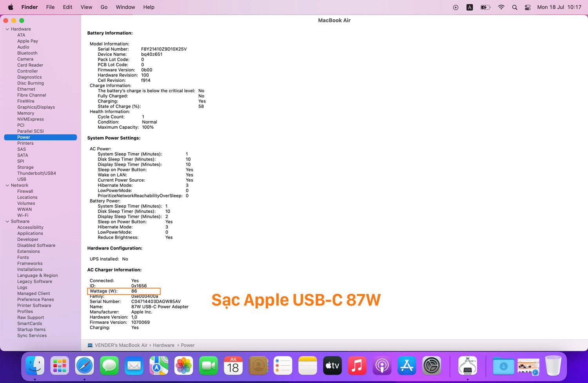Open Notes app in the Dock

pyautogui.click(x=308, y=366)
